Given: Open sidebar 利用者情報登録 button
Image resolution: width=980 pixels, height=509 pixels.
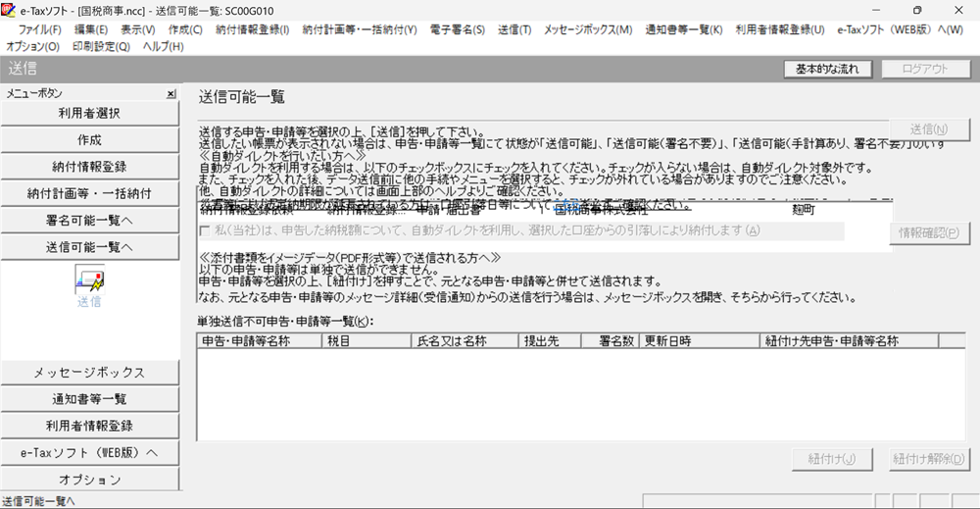Looking at the screenshot, I should 89,427.
